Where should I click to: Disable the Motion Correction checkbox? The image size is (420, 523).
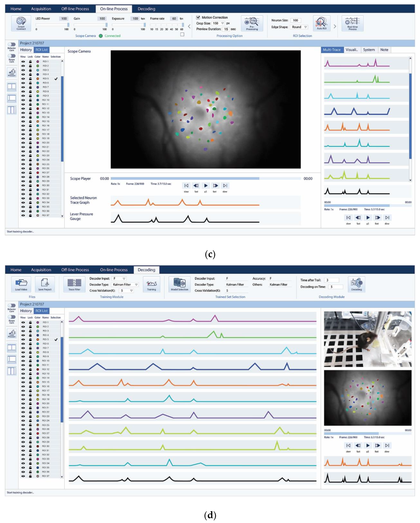coord(198,17)
